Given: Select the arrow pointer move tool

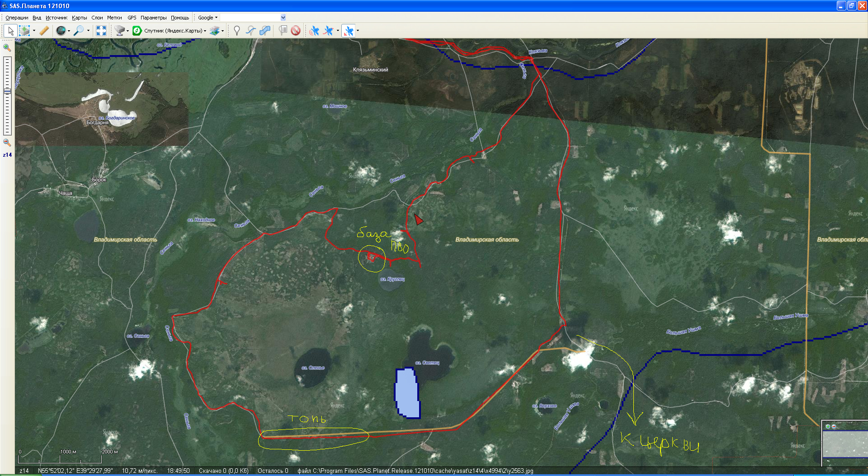Looking at the screenshot, I should pos(10,31).
